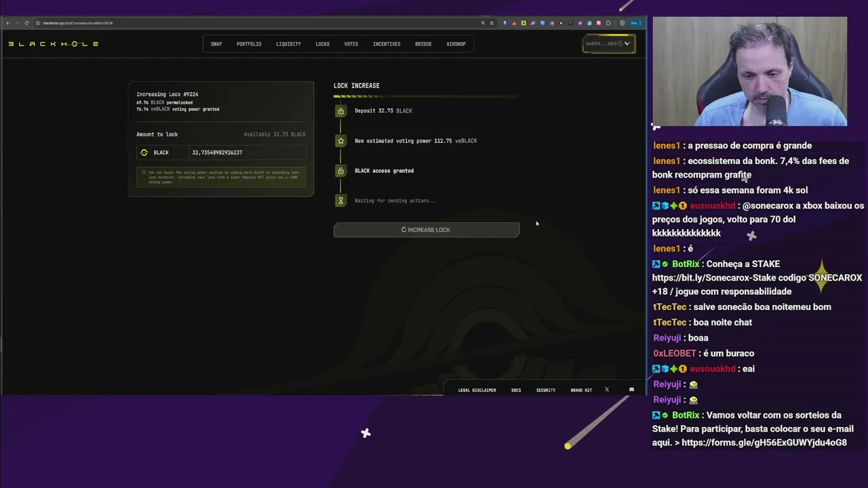Reload the page with browser refresh
This screenshot has width=868, height=488.
pyautogui.click(x=26, y=23)
